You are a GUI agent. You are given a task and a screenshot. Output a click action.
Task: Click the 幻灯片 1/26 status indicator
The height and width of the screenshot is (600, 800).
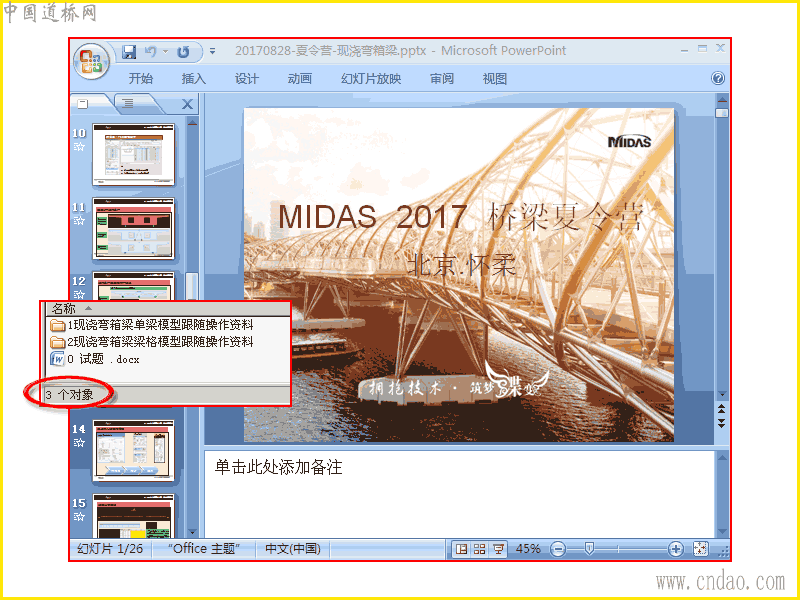(x=110, y=549)
